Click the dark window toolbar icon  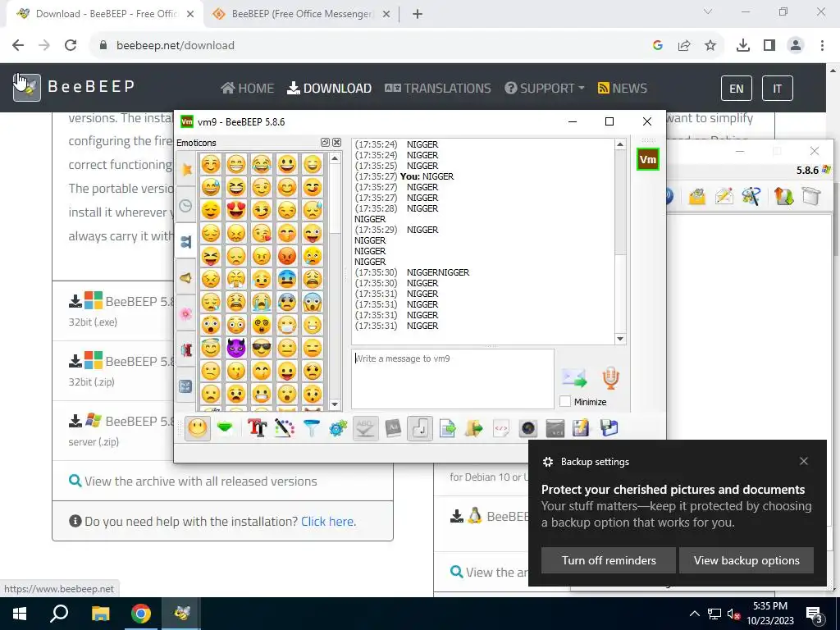click(555, 428)
